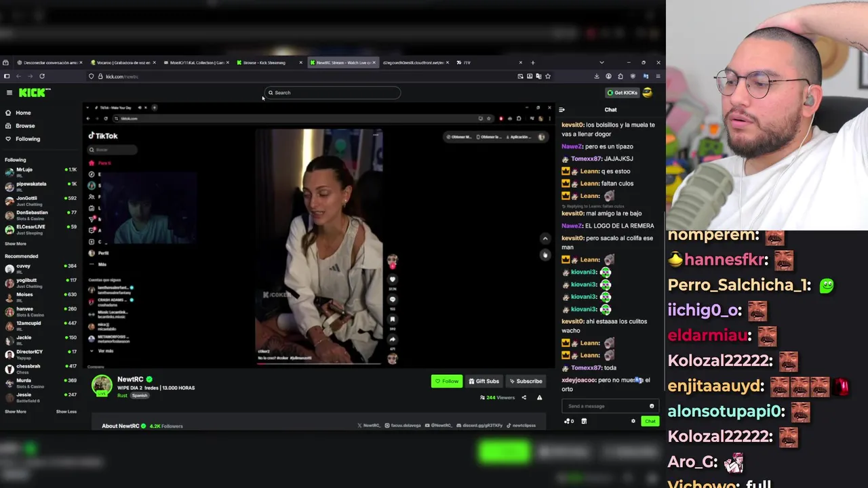Collapse the chat panel with the arrow icon
Image resolution: width=868 pixels, height=488 pixels.
click(561, 110)
